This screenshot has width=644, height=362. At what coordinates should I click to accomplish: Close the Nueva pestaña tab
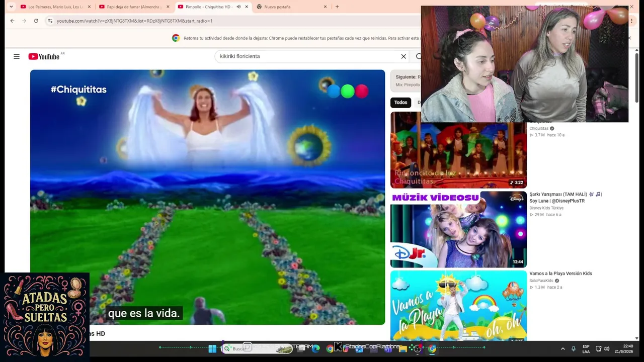(325, 7)
